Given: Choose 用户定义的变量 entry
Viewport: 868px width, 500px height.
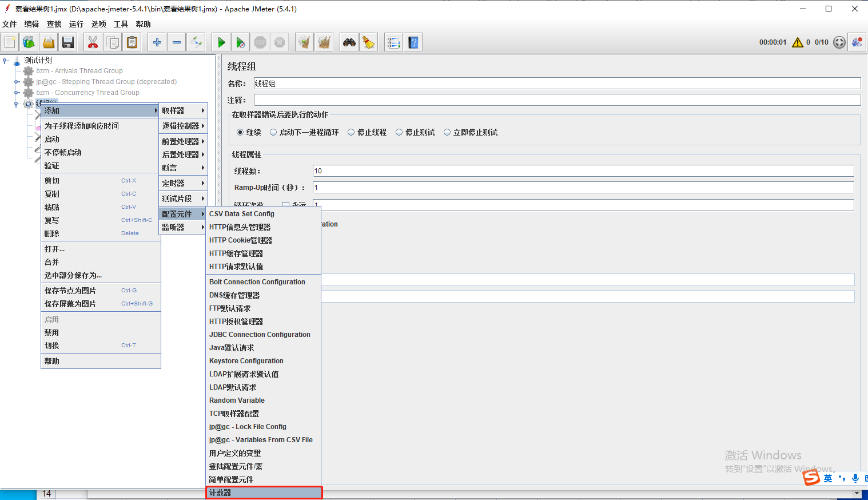Looking at the screenshot, I should click(x=264, y=453).
